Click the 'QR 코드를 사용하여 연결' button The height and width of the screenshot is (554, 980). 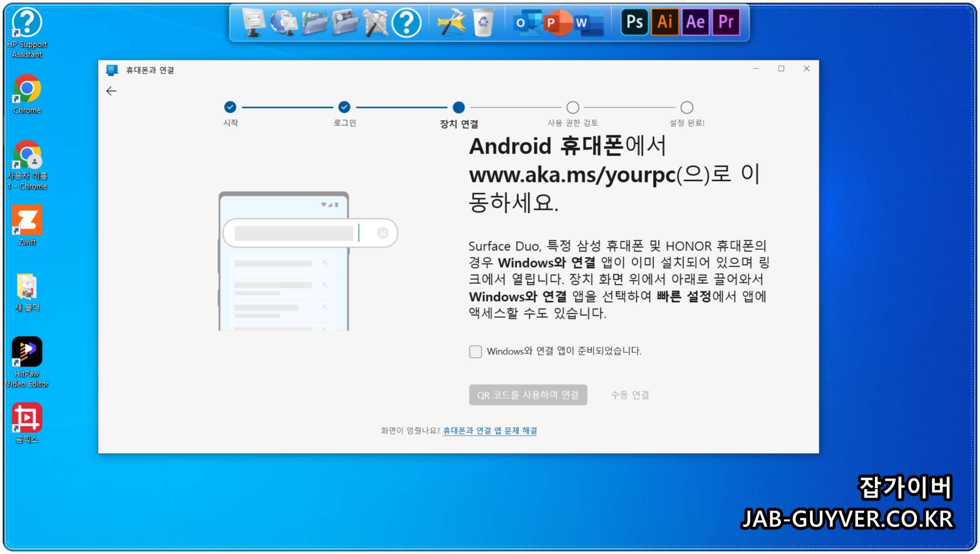tap(528, 395)
